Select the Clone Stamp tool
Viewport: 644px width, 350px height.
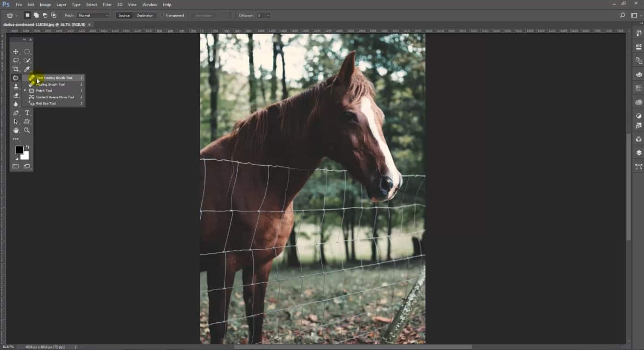[16, 86]
